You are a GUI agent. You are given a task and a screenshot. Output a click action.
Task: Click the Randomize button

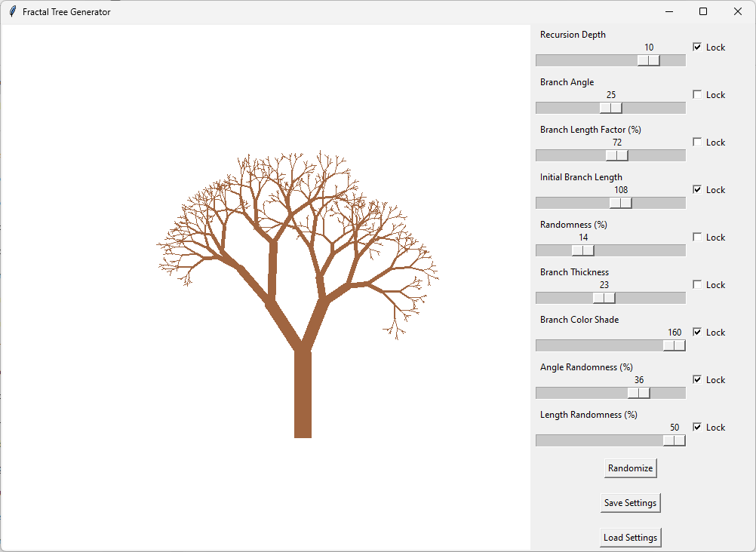tap(630, 468)
